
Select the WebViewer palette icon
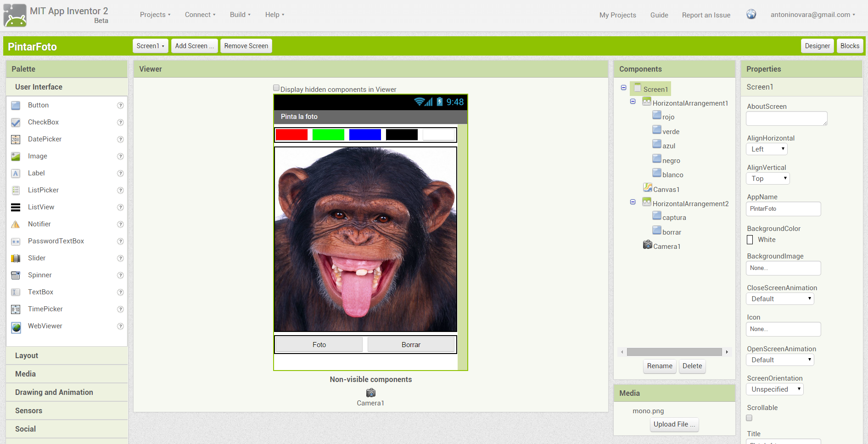pos(15,326)
